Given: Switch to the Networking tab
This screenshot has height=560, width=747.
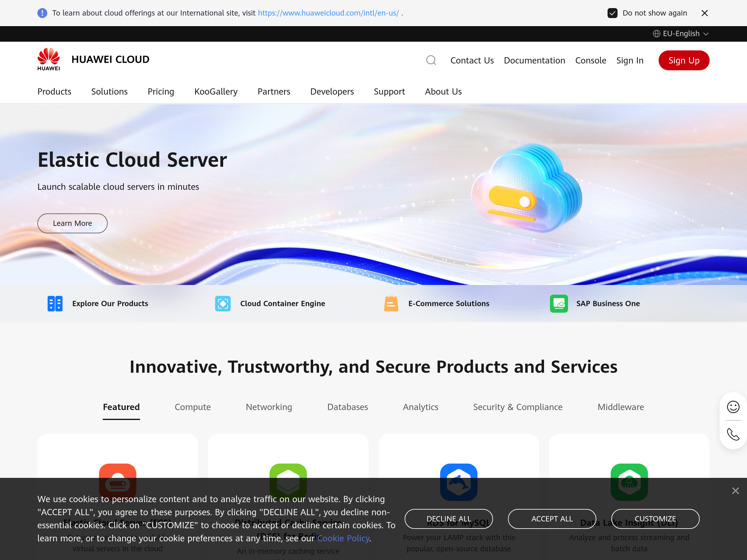Looking at the screenshot, I should coord(269,407).
